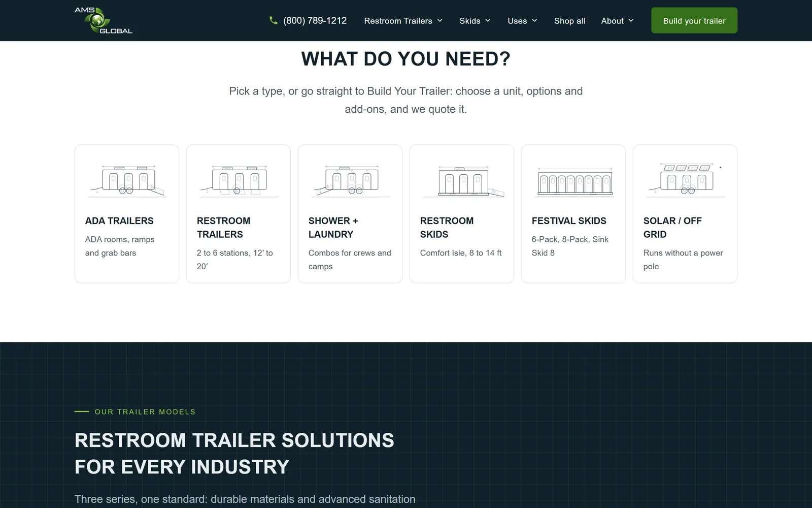Expand the About menu chevron
This screenshot has width=812, height=508.
pos(631,20)
